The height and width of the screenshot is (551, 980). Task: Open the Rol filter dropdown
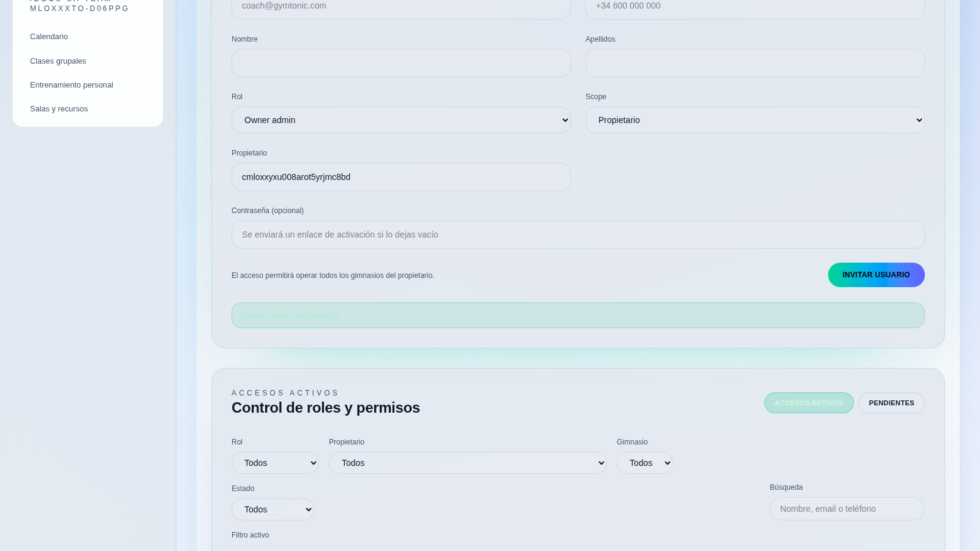point(275,463)
